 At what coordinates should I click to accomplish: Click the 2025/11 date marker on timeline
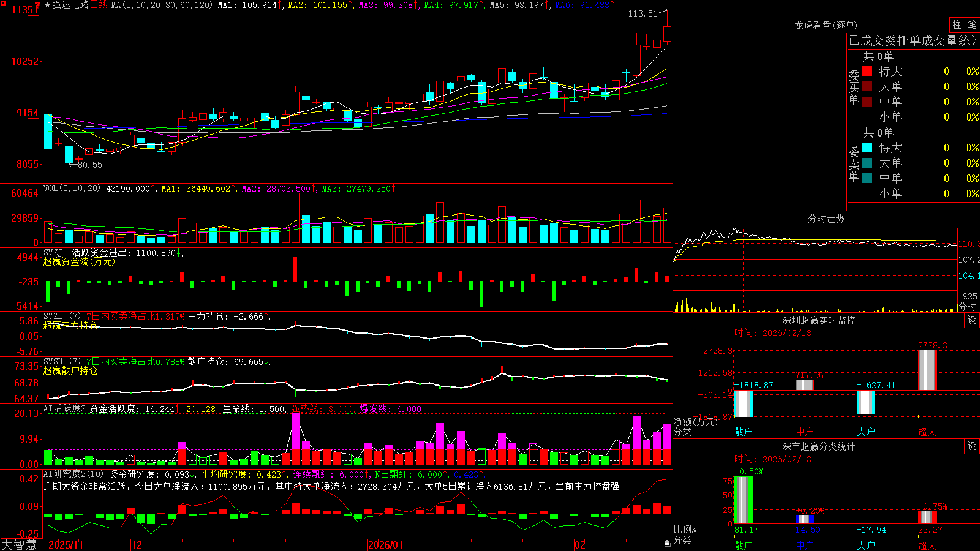66,545
